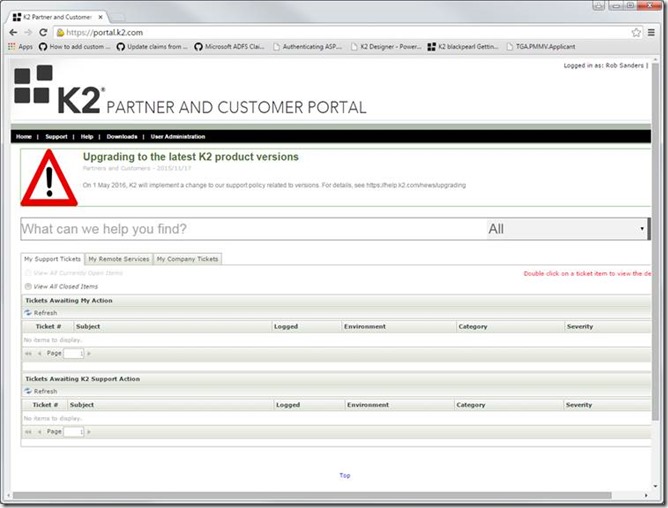The image size is (668, 508).
Task: Open the Chrome hamburger menu
Action: [x=652, y=32]
